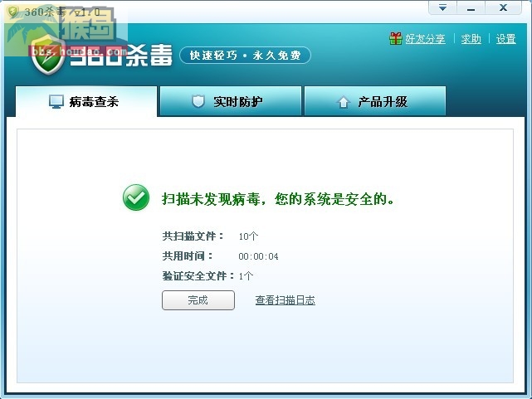Select the text 扫描未发现病毒，您的系统是安全的。
532x399 pixels.
click(278, 199)
